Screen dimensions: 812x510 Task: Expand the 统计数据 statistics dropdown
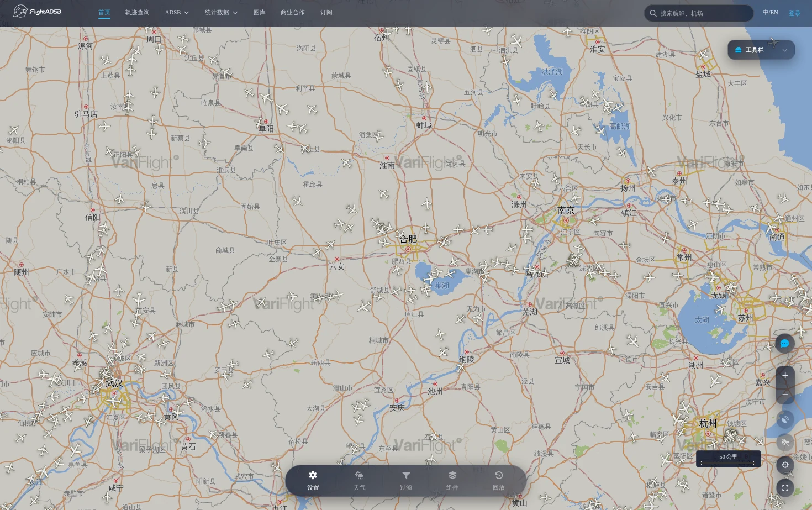tap(221, 12)
